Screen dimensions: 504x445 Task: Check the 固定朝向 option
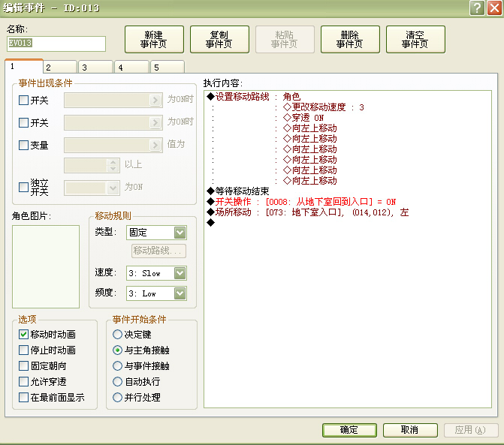pos(23,365)
